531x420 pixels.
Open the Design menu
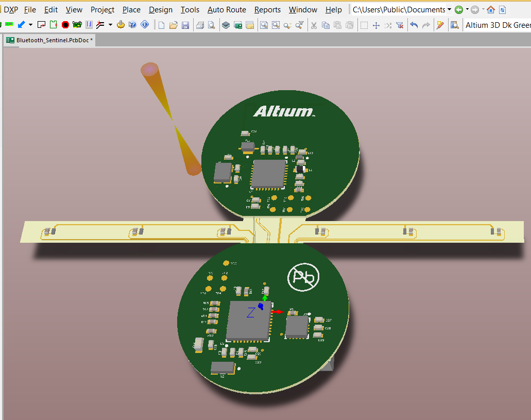(x=161, y=10)
